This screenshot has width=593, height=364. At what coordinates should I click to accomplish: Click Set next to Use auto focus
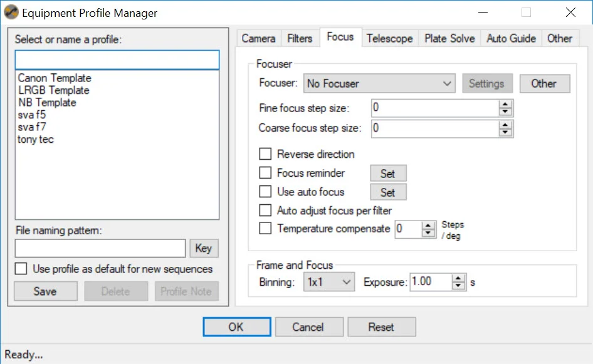388,192
